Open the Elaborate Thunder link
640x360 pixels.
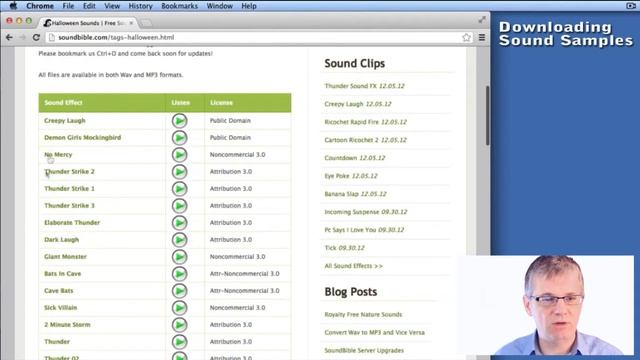[x=72, y=222]
